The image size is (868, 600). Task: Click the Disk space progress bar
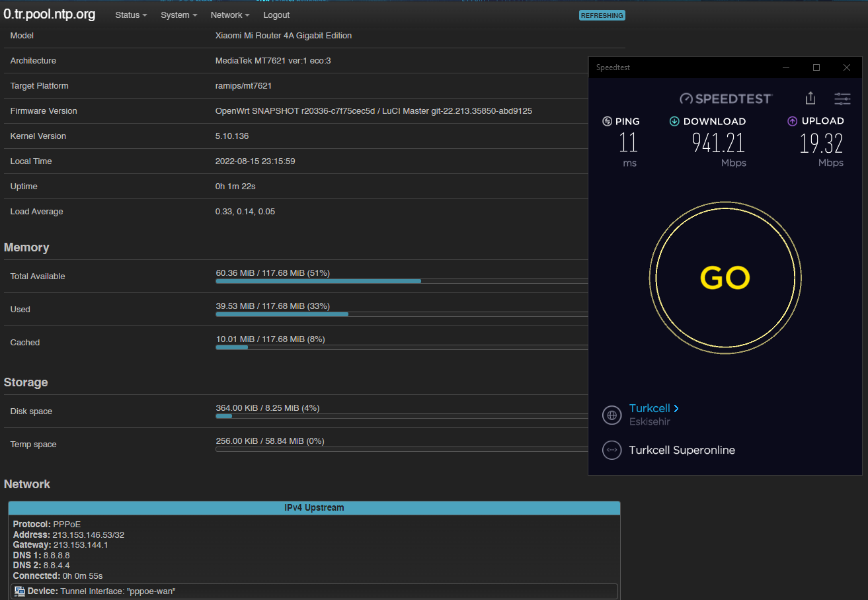click(402, 416)
